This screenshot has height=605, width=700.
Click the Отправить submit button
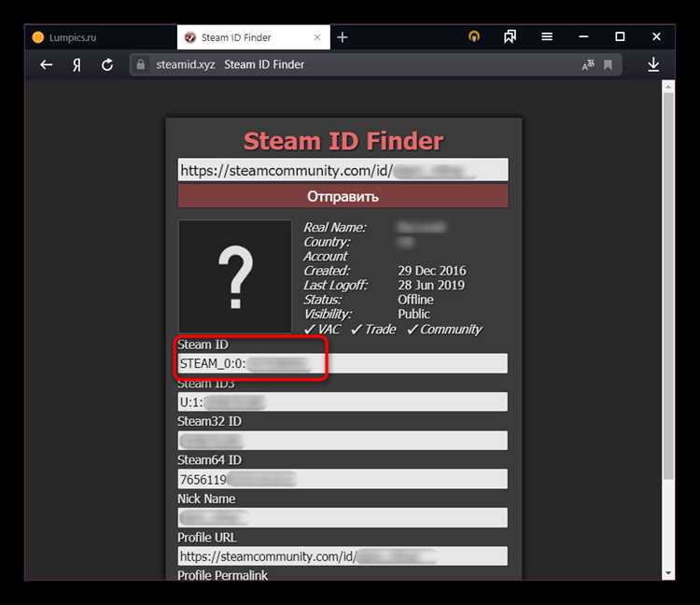pyautogui.click(x=343, y=196)
